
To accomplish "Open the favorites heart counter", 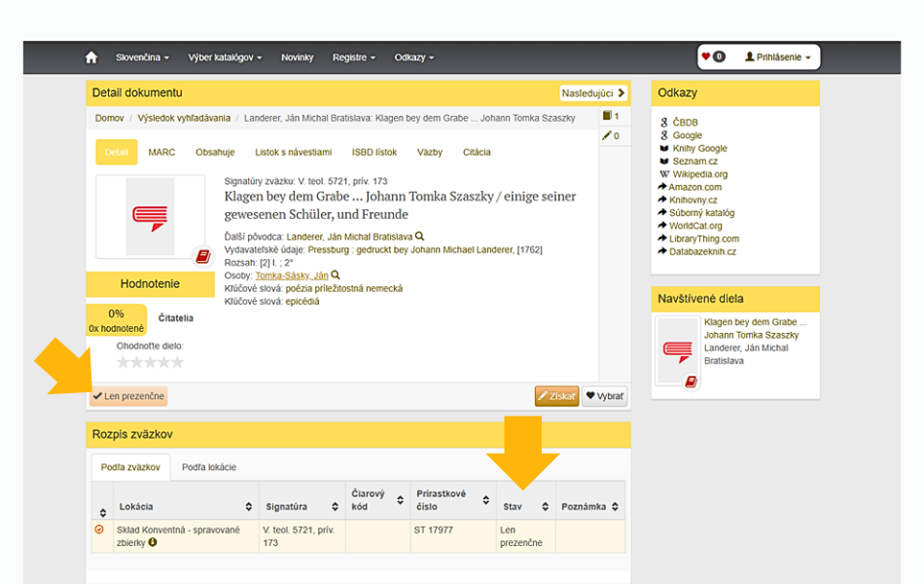I will [x=713, y=57].
